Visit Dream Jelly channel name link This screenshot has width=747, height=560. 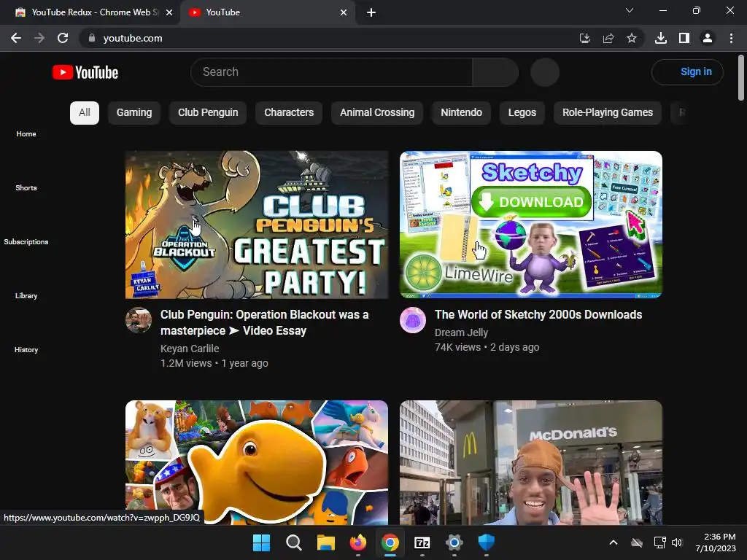coord(461,332)
